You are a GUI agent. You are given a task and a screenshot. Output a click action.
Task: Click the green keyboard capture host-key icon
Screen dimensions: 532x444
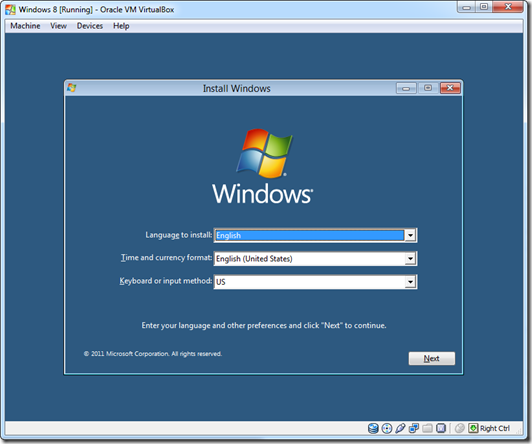pos(473,428)
